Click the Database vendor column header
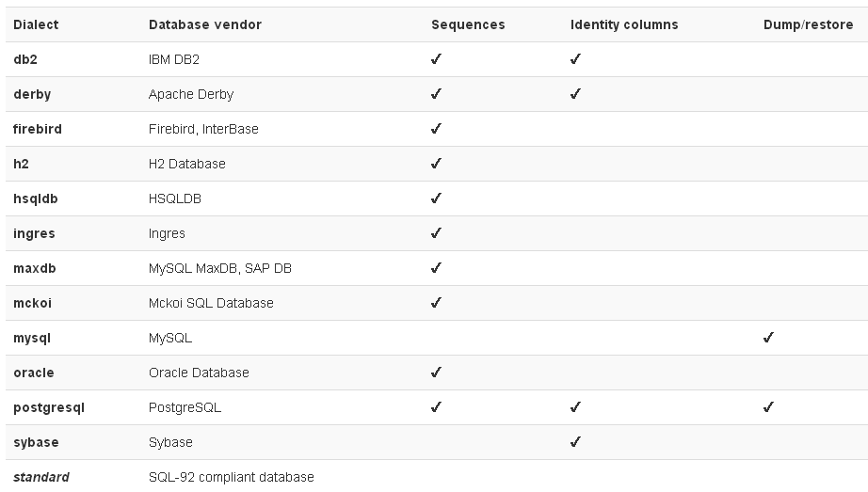 point(205,24)
